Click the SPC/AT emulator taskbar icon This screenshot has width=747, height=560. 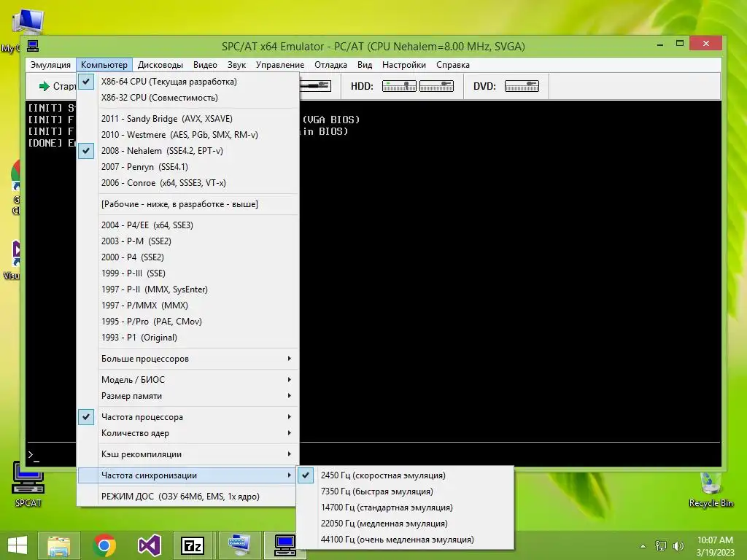[285, 545]
